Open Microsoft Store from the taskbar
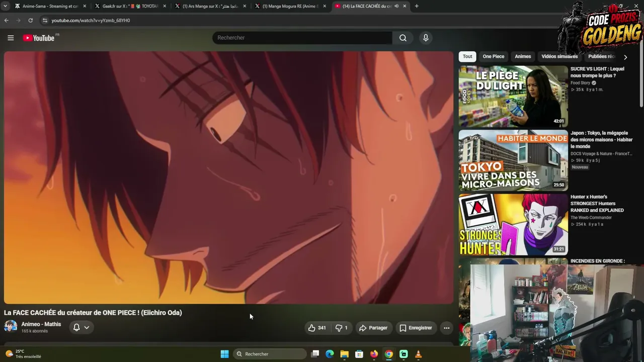This screenshot has height=362, width=644. [359, 354]
